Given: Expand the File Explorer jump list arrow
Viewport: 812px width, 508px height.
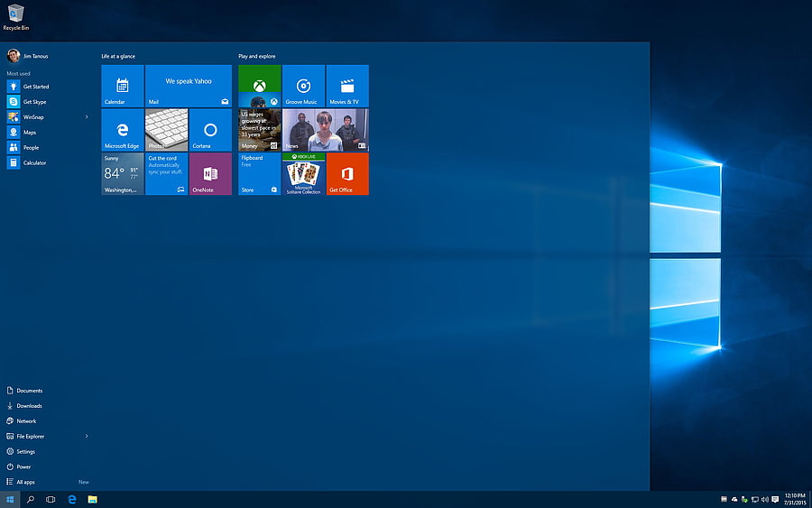Looking at the screenshot, I should point(87,436).
